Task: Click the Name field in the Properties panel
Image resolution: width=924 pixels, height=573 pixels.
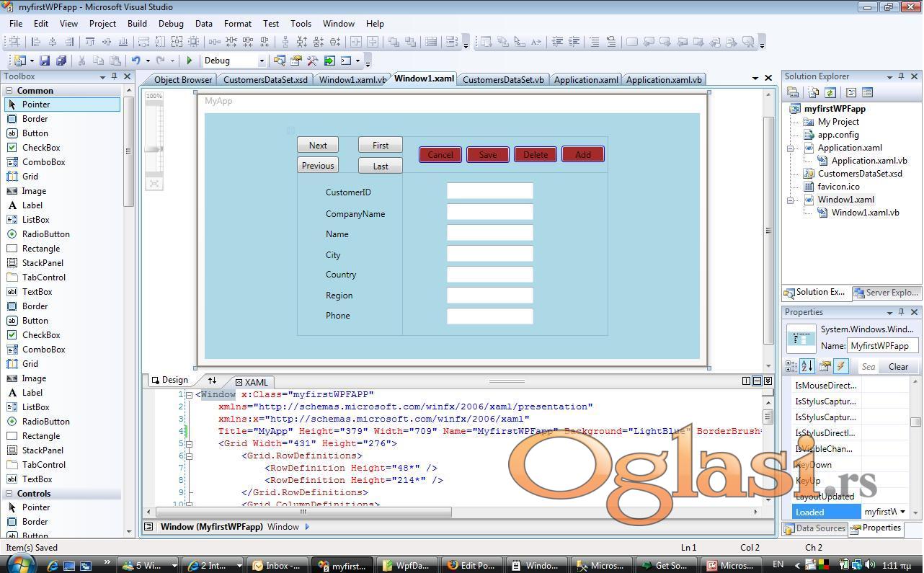Action: tap(883, 346)
